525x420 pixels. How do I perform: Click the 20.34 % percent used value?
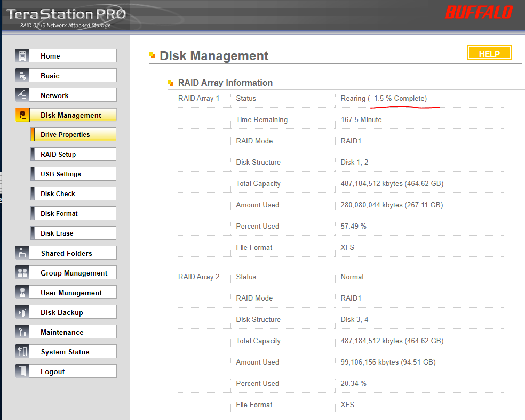(353, 384)
